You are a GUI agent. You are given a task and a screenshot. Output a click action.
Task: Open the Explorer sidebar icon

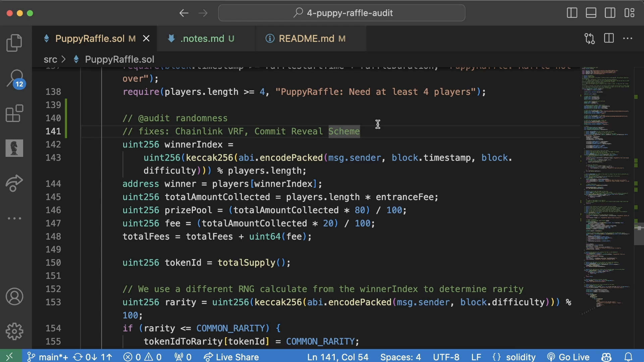pos(14,43)
